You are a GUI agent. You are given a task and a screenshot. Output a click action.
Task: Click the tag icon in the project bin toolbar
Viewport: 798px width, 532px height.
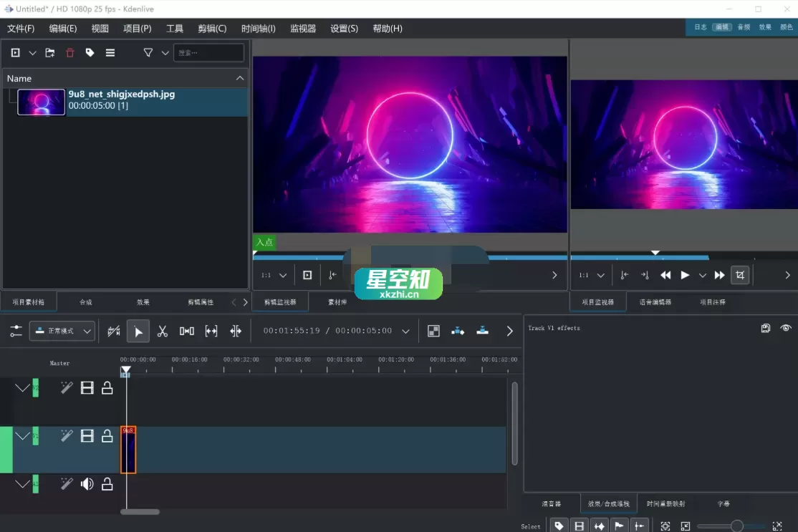pos(89,52)
